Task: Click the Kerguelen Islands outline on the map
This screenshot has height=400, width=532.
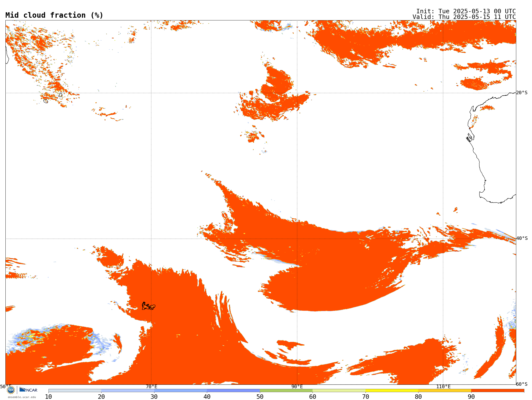Action: point(149,306)
